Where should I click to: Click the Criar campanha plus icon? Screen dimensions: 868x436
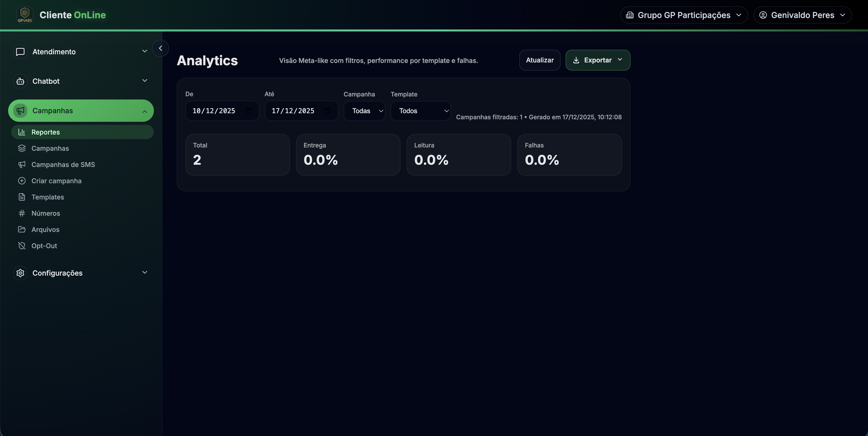[x=22, y=181]
